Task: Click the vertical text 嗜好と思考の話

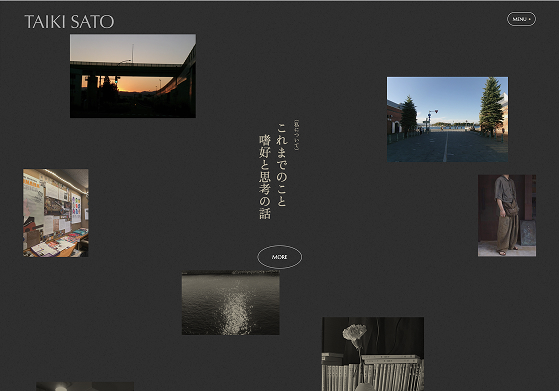Action: (x=265, y=177)
